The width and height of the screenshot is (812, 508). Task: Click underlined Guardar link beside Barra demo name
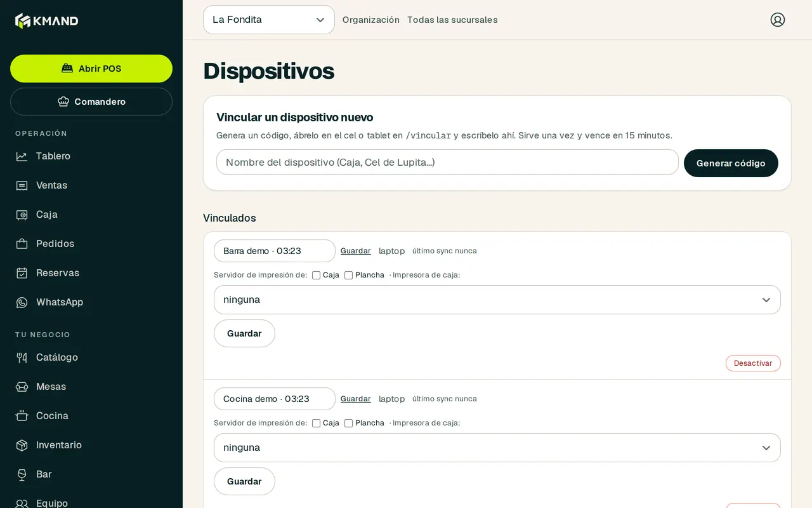(356, 251)
